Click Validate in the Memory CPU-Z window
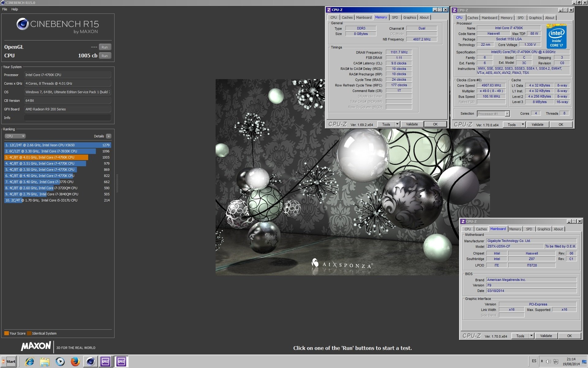The width and height of the screenshot is (588, 368). point(412,124)
